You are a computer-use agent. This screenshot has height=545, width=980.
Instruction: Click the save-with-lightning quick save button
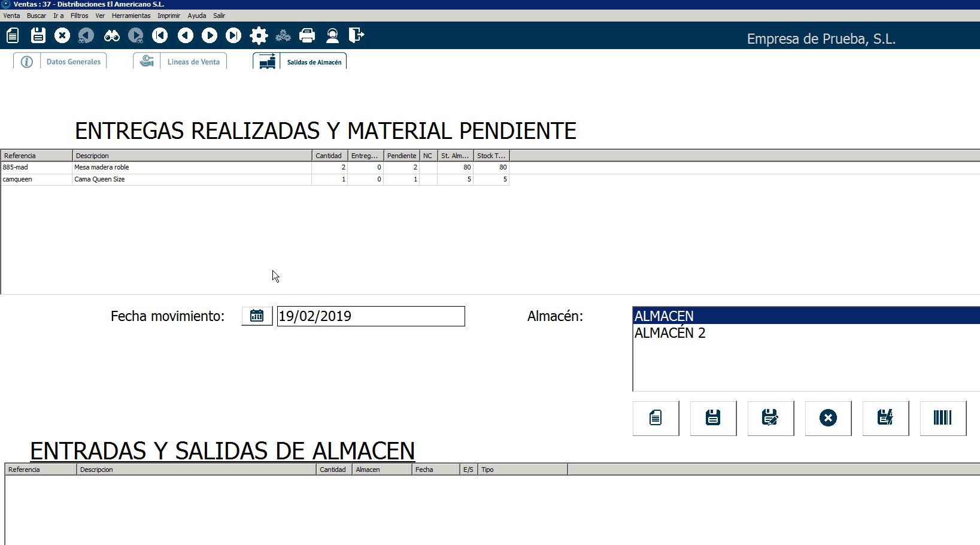[x=885, y=418]
